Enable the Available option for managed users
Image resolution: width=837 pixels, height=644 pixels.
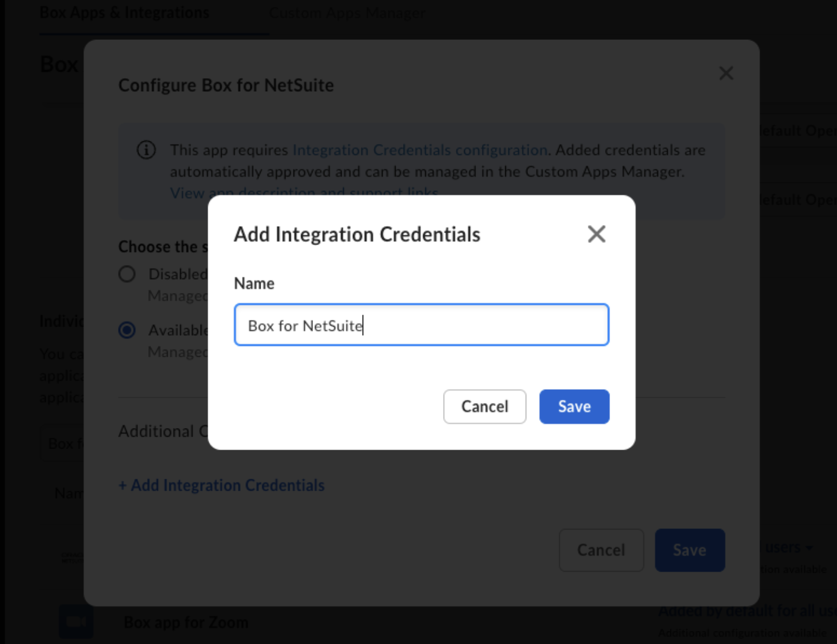tap(127, 331)
